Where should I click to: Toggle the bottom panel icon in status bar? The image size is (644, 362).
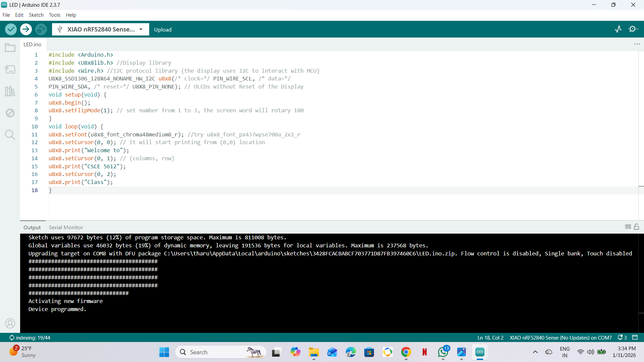(635, 338)
